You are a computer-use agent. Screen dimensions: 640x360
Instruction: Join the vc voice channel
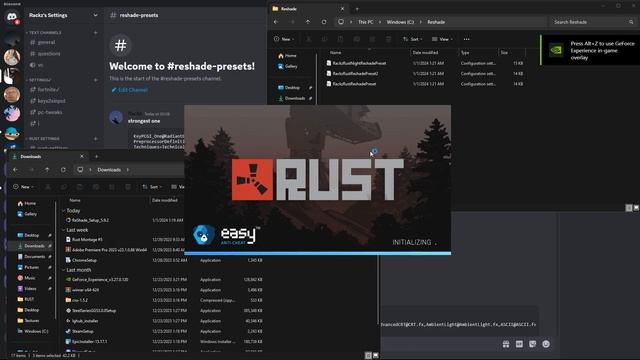(40, 65)
